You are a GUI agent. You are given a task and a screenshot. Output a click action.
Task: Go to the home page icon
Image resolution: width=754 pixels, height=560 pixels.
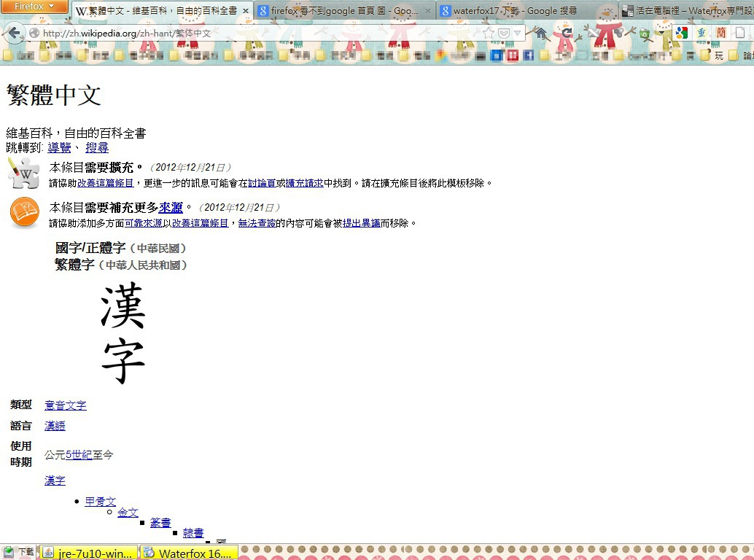click(541, 33)
